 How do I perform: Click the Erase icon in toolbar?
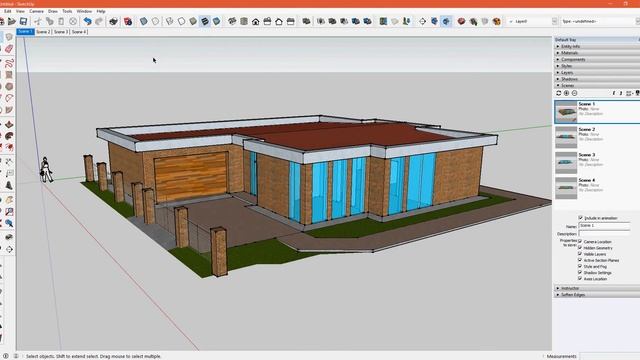point(73,21)
